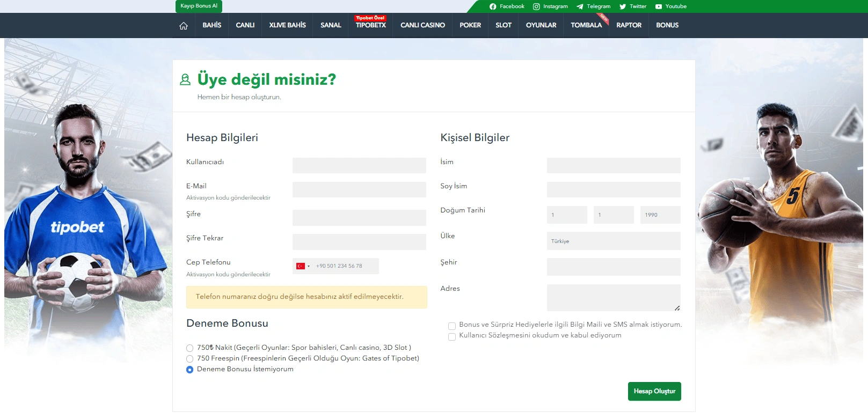Viewport: 868px width, 419px height.
Task: Focus the Şehir input field
Action: click(x=614, y=267)
